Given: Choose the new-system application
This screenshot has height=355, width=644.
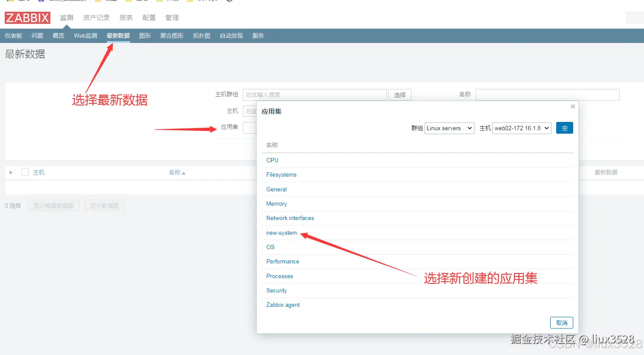Looking at the screenshot, I should coord(282,233).
